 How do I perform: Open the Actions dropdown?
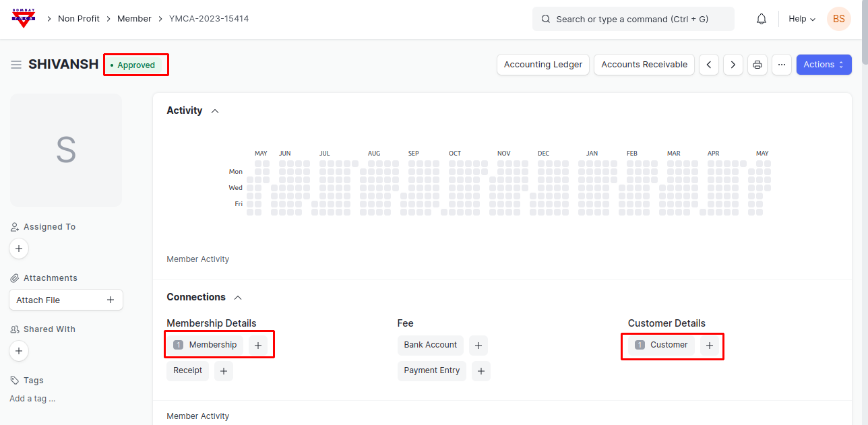coord(824,65)
